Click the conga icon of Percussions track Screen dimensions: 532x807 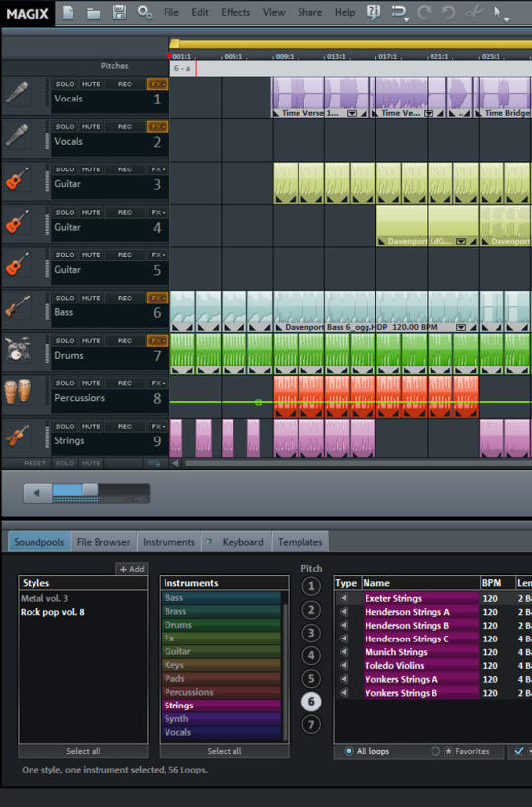[x=18, y=391]
